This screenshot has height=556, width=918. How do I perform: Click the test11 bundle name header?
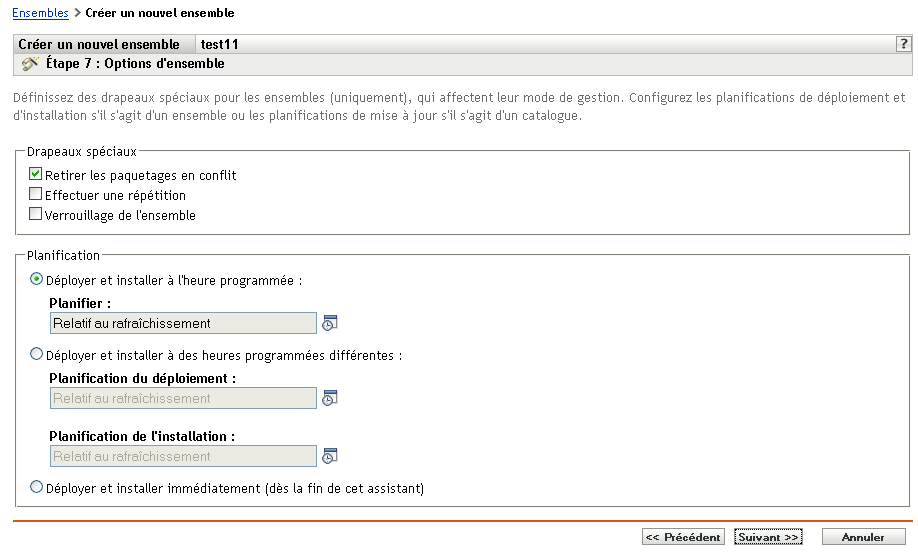(219, 45)
